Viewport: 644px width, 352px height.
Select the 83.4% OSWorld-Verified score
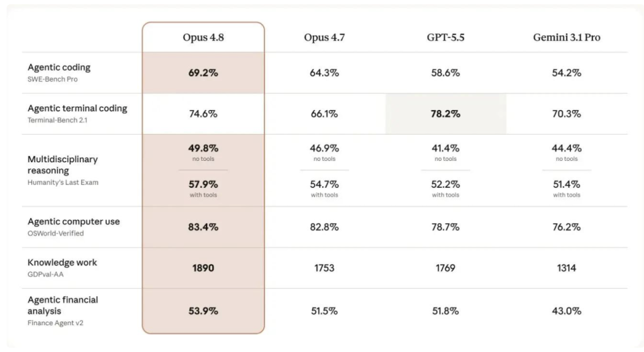click(x=203, y=227)
